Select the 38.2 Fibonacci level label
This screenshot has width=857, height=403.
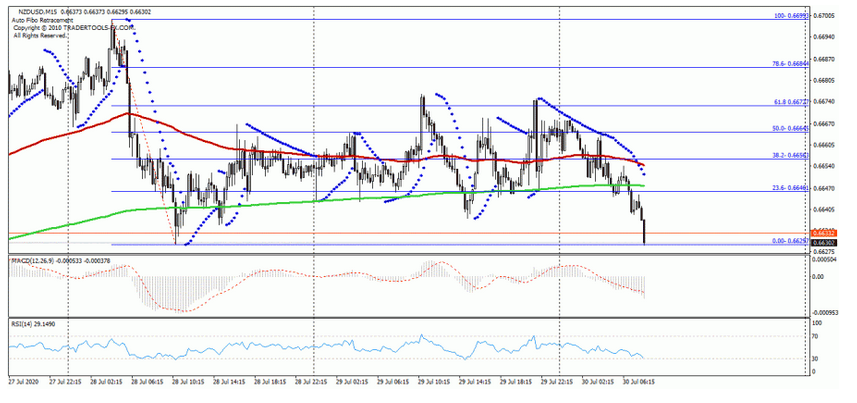[x=789, y=155]
